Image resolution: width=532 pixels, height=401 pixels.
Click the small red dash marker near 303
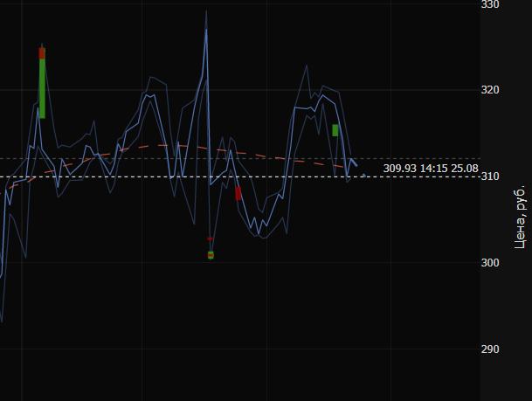pyautogui.click(x=210, y=239)
